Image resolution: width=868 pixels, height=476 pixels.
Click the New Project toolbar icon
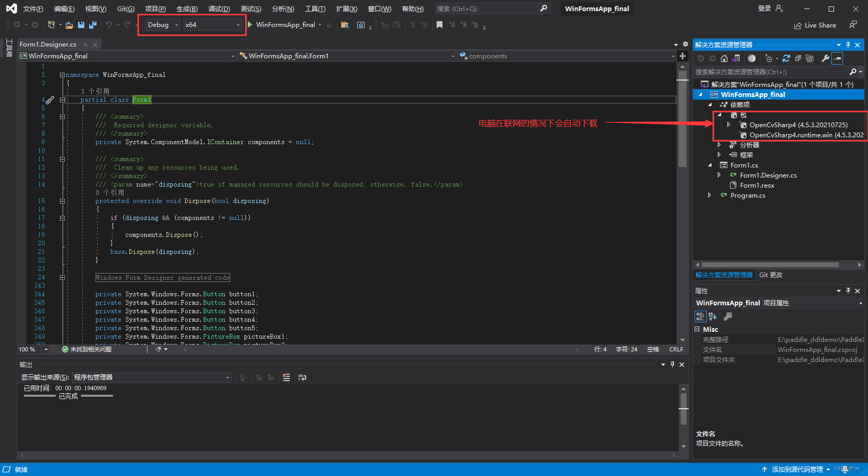(51, 25)
